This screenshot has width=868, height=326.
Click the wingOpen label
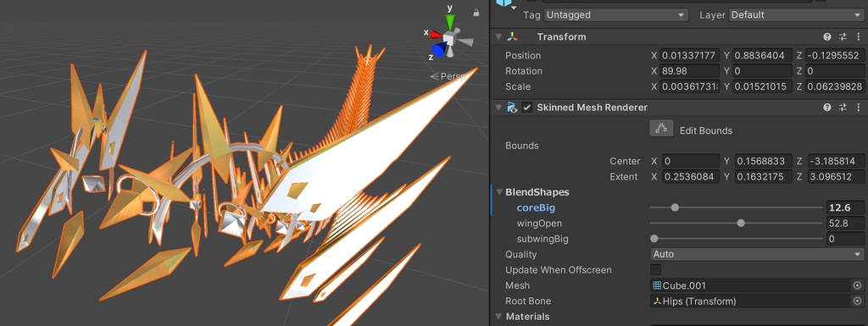pyautogui.click(x=539, y=224)
